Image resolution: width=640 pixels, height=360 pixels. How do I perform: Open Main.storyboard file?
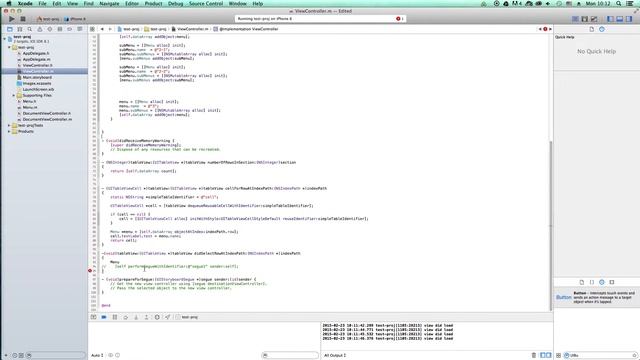37,78
